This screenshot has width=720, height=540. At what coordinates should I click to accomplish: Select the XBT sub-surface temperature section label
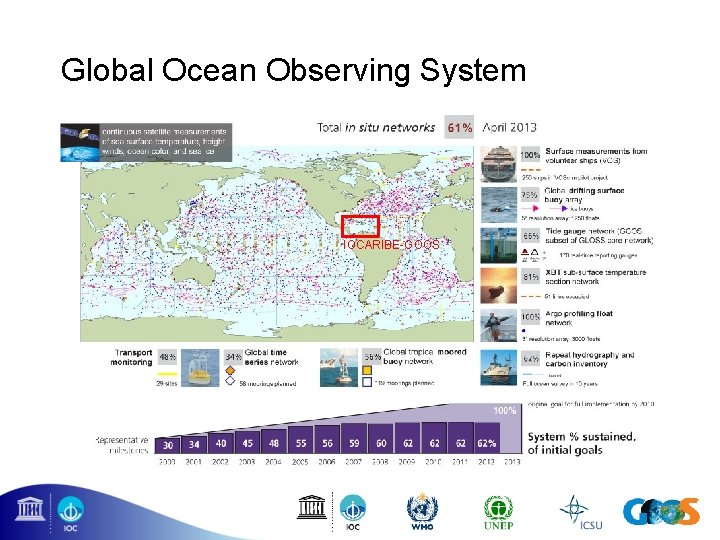pyautogui.click(x=596, y=277)
